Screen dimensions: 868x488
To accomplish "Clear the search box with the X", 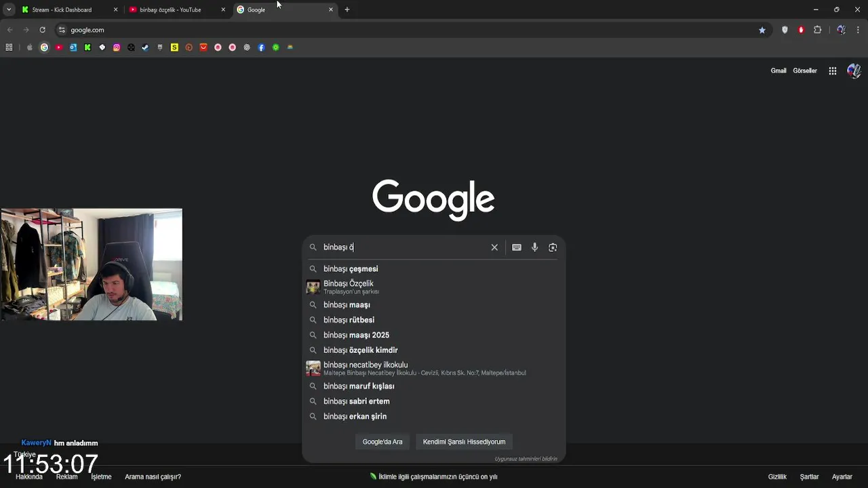I will tap(494, 247).
